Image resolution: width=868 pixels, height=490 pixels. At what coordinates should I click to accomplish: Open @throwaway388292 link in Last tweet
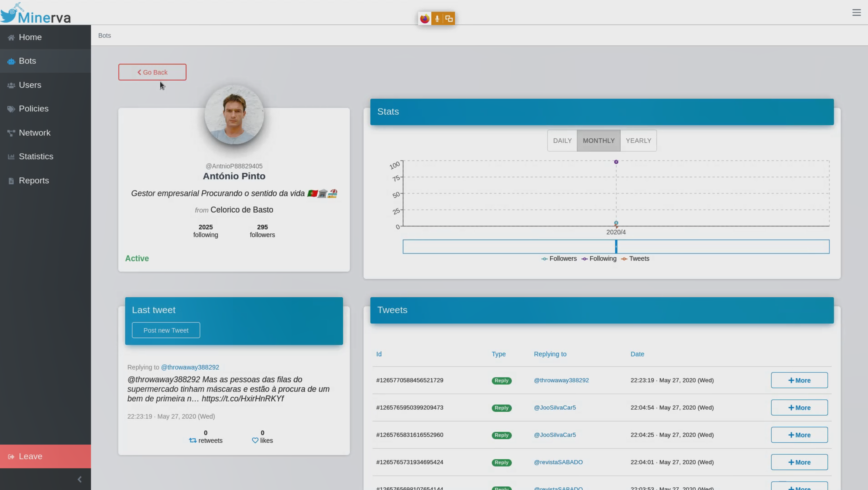[x=190, y=367]
